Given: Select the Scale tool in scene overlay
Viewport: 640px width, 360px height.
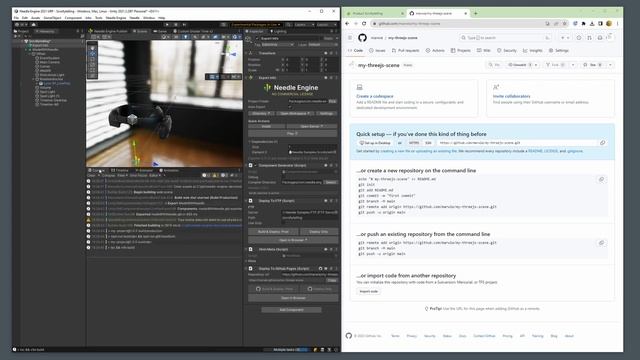Looking at the screenshot, I should tap(92, 65).
